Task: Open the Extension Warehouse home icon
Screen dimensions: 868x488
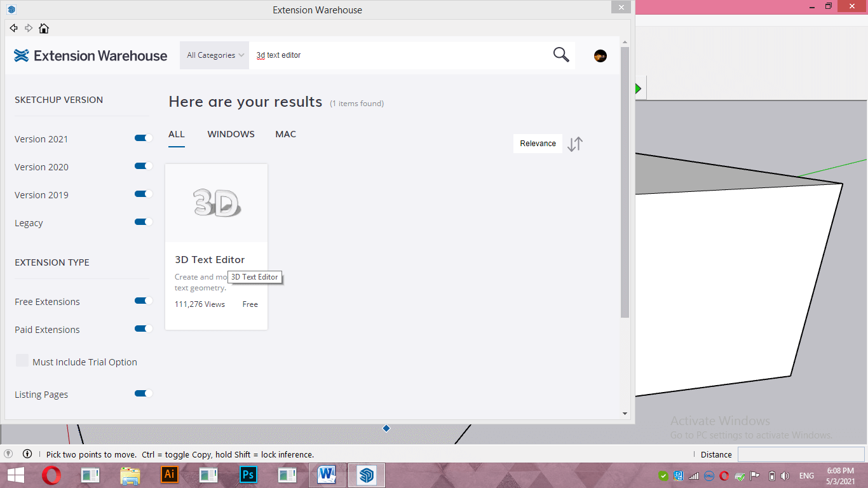Action: (44, 28)
